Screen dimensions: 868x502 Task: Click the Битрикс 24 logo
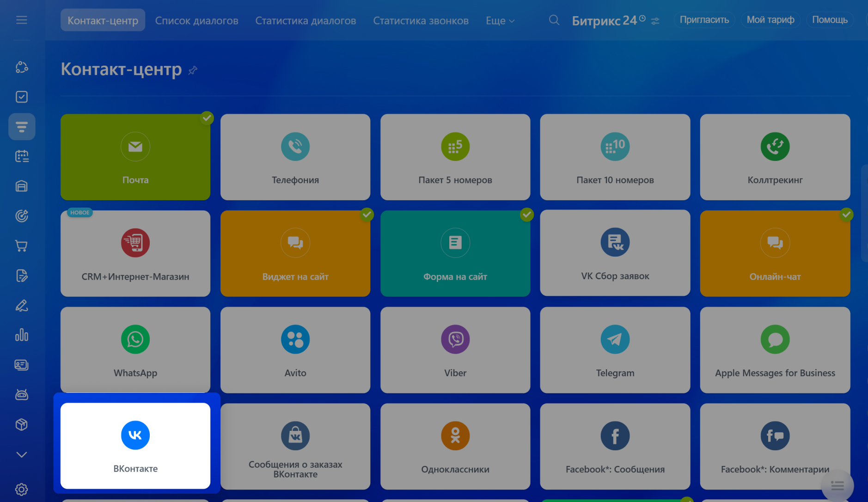pos(608,21)
